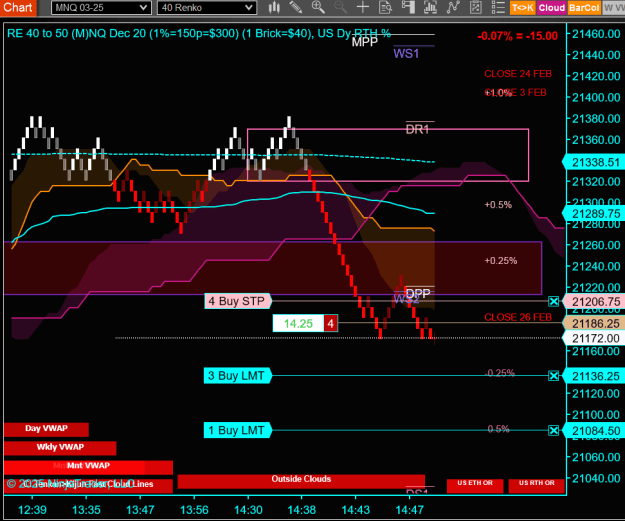The width and height of the screenshot is (625, 521).
Task: Toggle the US RTH OR button
Action: click(x=537, y=485)
